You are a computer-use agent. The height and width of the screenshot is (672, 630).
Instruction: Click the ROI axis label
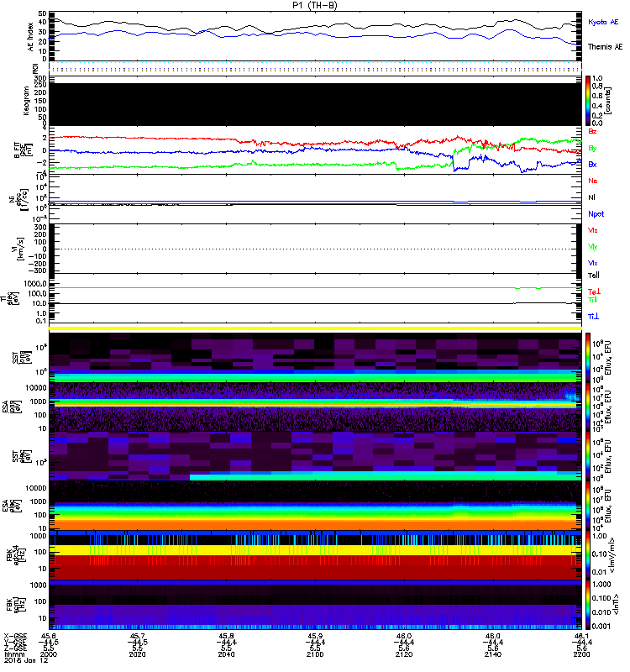[x=35, y=69]
